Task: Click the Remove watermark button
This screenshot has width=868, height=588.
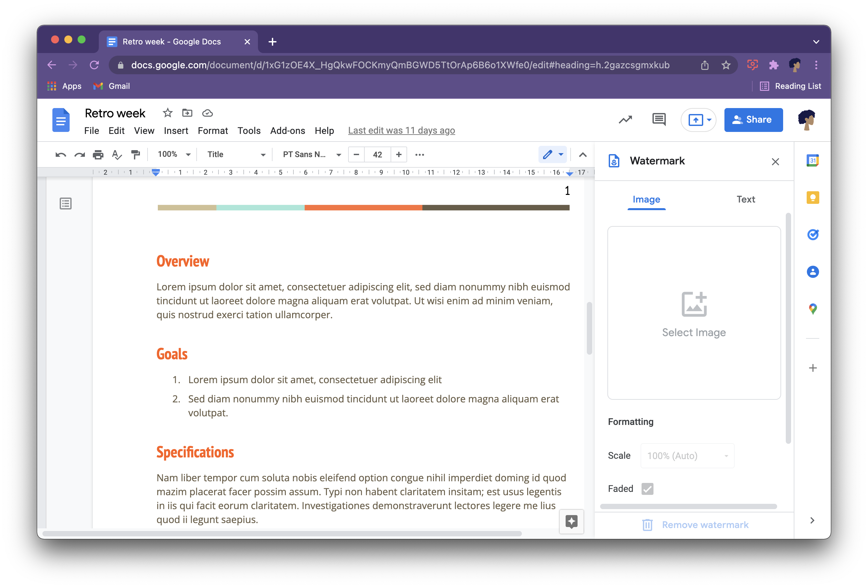Action: [x=694, y=524]
